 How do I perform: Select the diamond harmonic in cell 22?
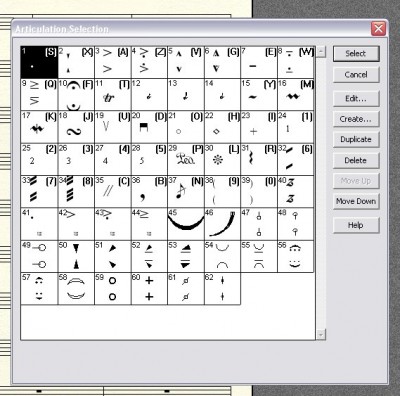[222, 127]
